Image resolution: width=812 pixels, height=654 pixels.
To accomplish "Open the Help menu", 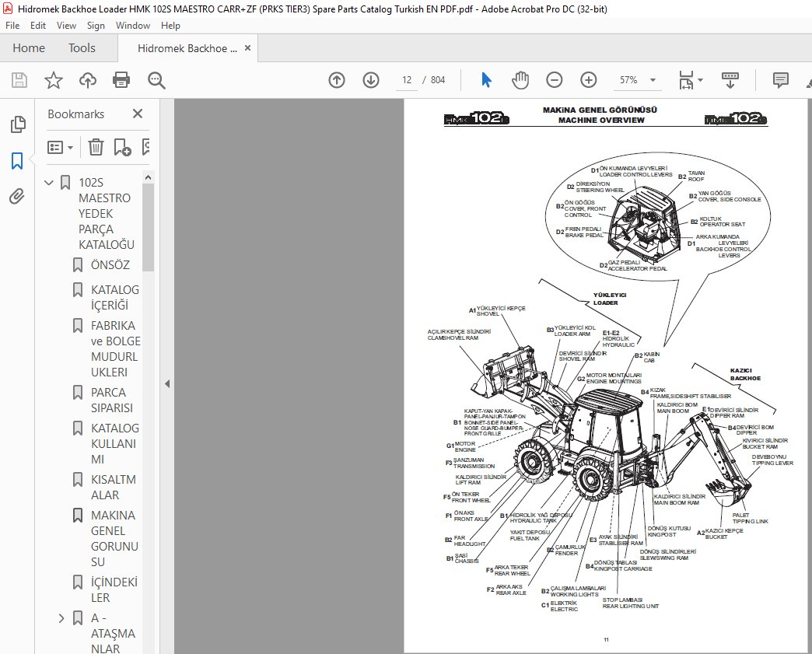I will pos(170,26).
